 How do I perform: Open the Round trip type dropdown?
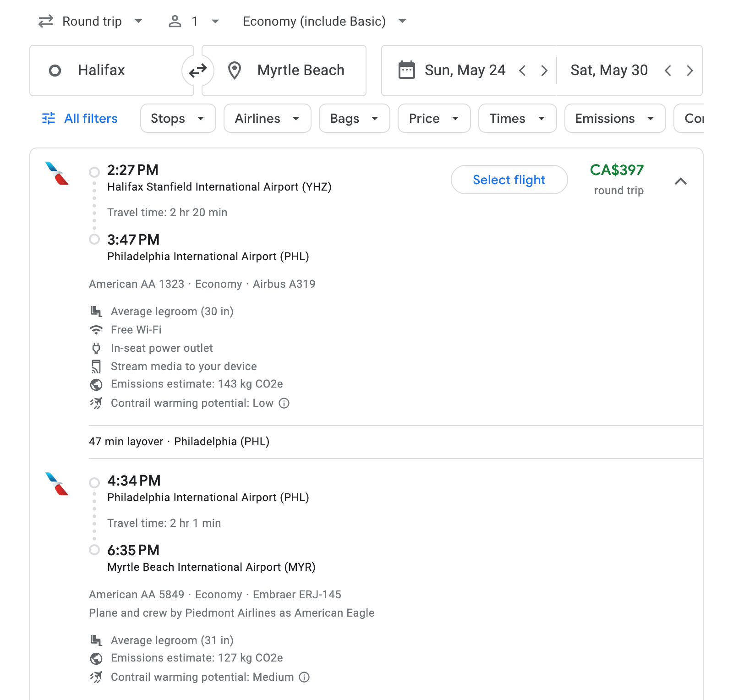point(91,22)
